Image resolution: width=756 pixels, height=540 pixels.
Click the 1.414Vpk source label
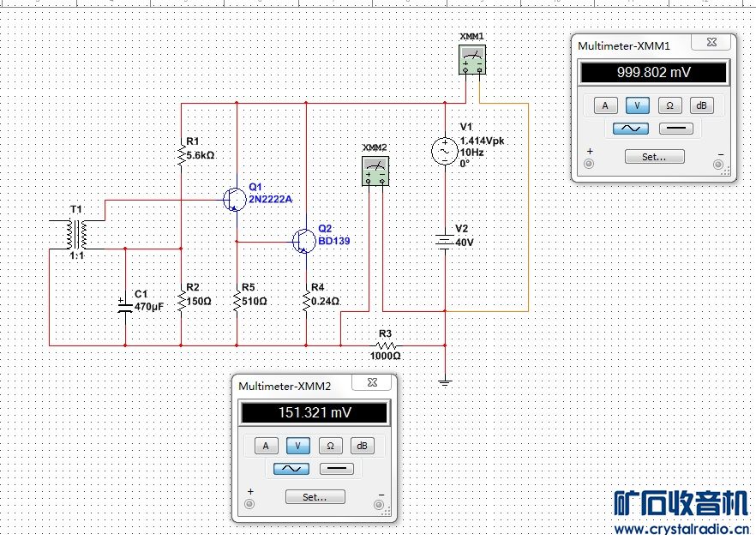[x=482, y=141]
